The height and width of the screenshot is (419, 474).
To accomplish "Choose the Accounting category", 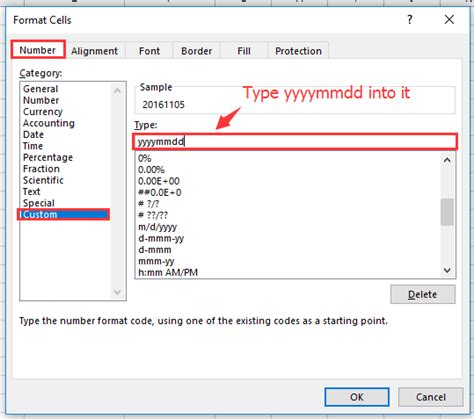I will coord(49,123).
